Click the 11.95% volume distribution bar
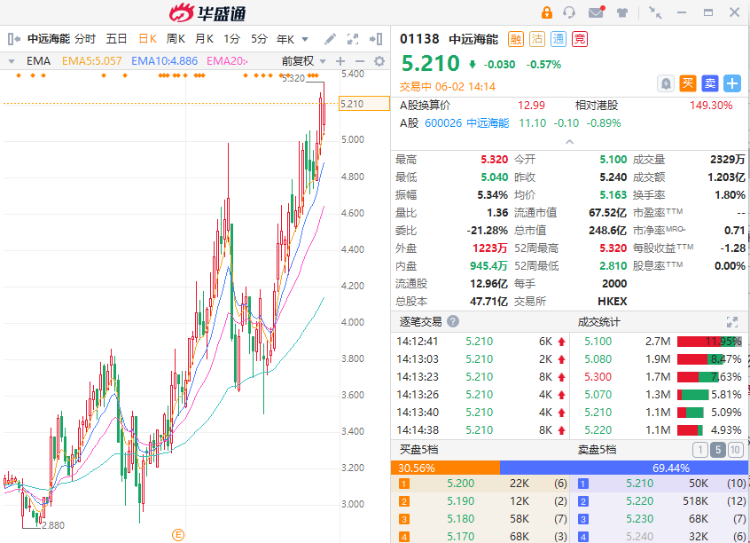 pos(709,342)
